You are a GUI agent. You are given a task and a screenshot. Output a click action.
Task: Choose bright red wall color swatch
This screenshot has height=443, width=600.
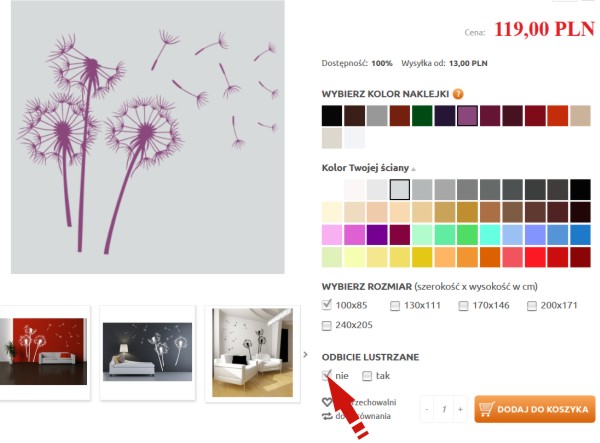[535, 257]
